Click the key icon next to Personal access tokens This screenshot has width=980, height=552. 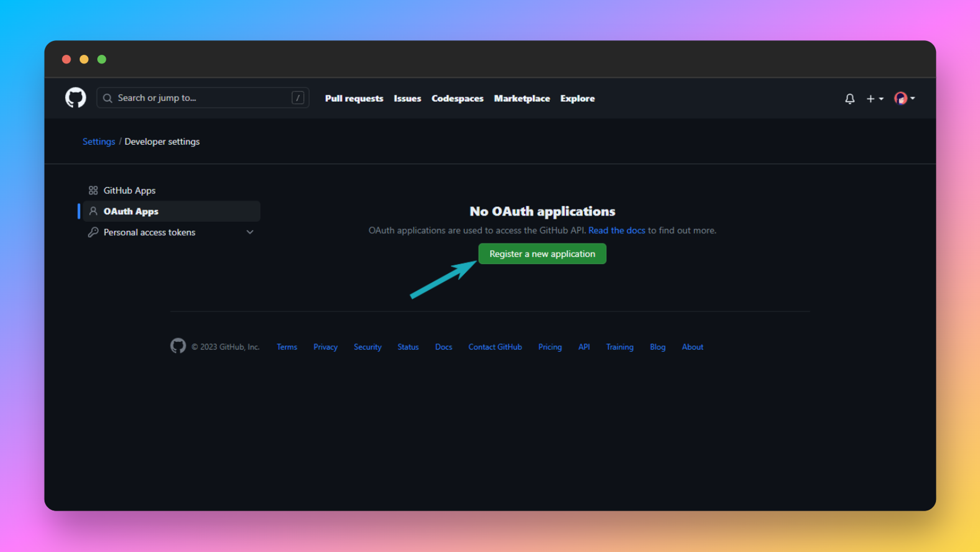tap(93, 232)
